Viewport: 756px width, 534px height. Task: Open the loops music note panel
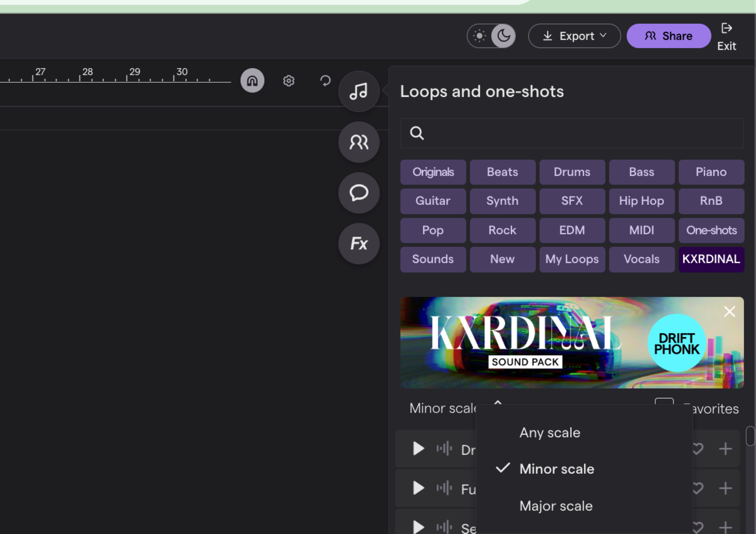click(x=359, y=91)
